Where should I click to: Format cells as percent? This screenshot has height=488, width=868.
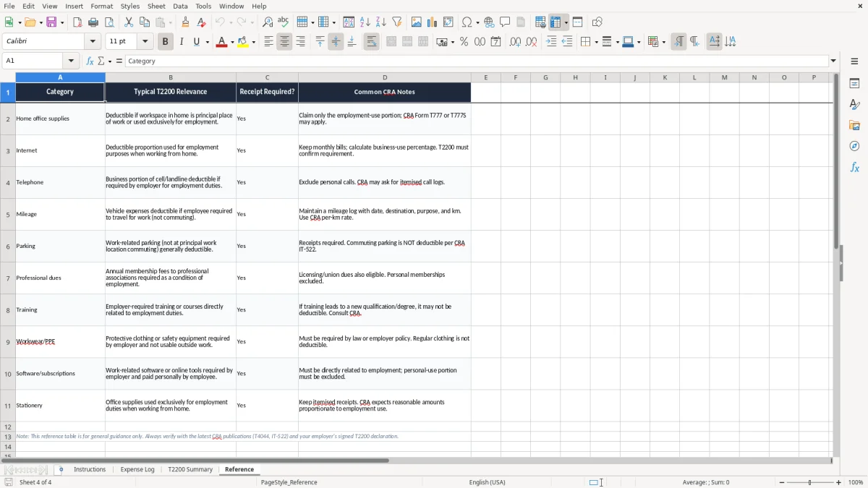[x=464, y=42]
